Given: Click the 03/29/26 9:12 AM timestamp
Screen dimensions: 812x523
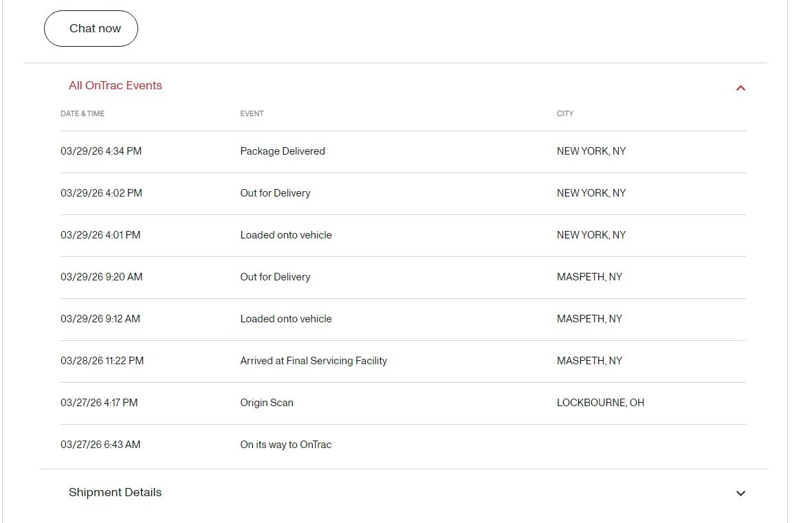Looking at the screenshot, I should pyautogui.click(x=100, y=319).
